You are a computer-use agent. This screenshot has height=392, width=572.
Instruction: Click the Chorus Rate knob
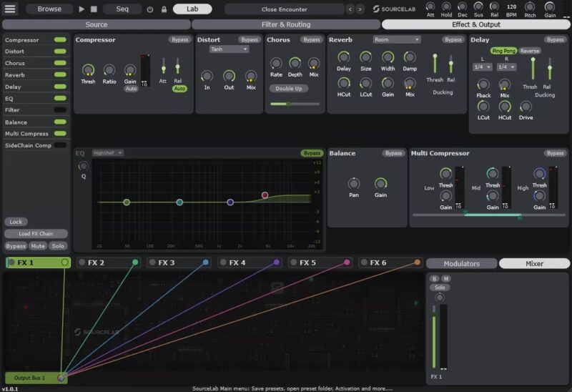276,63
